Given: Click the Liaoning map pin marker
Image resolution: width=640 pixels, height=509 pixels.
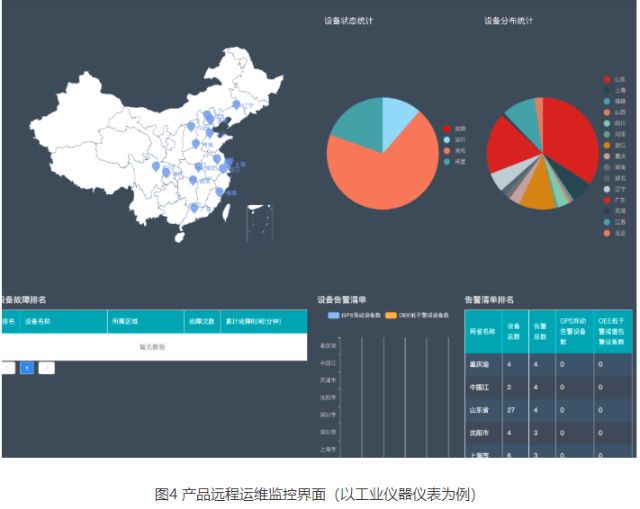Looking at the screenshot, I should 236,104.
